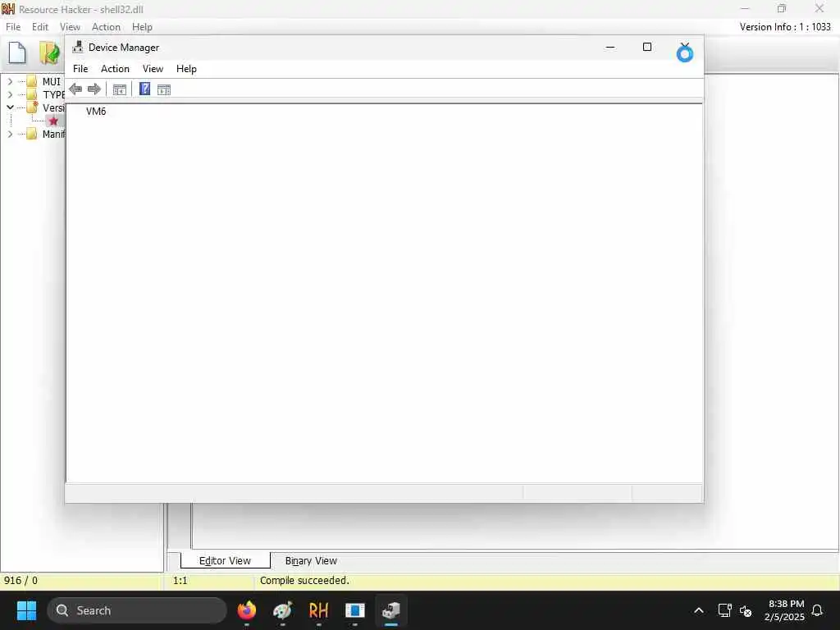Toggle console tree pane icon in Device Manager

pos(120,89)
